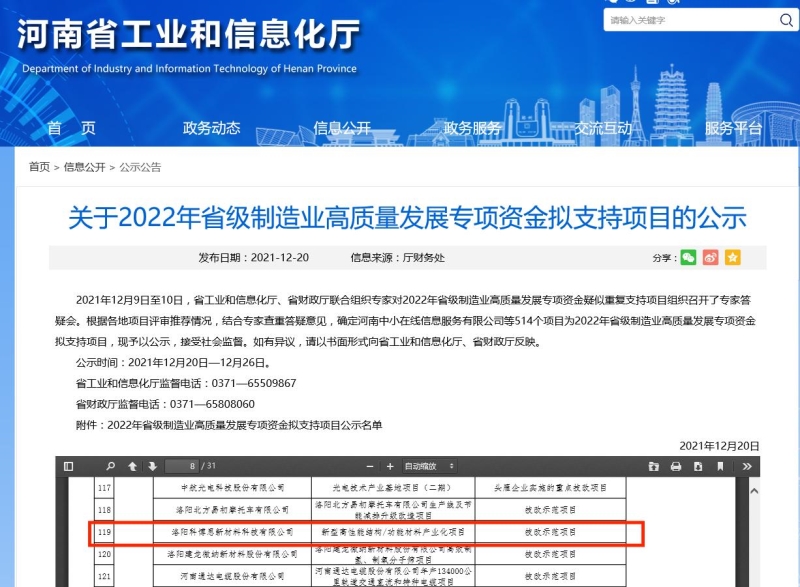Share the announcement to Weibo
The height and width of the screenshot is (587, 800).
[710, 258]
